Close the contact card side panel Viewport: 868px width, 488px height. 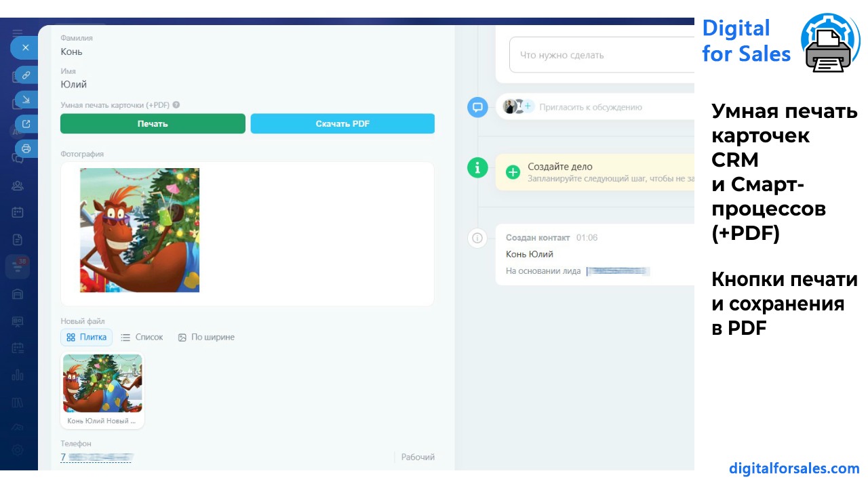click(25, 47)
